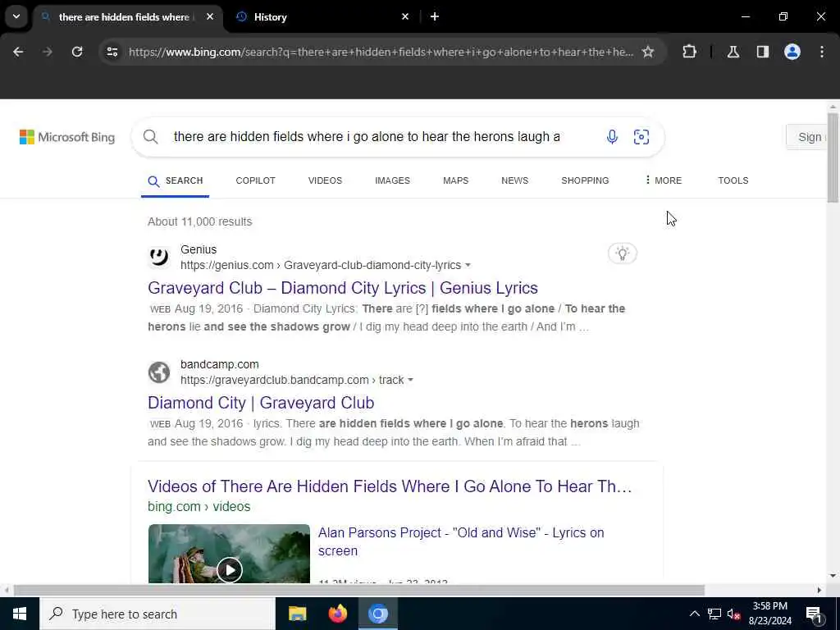This screenshot has width=840, height=630.
Task: Open Chrome Labs flask icon
Action: (x=733, y=52)
